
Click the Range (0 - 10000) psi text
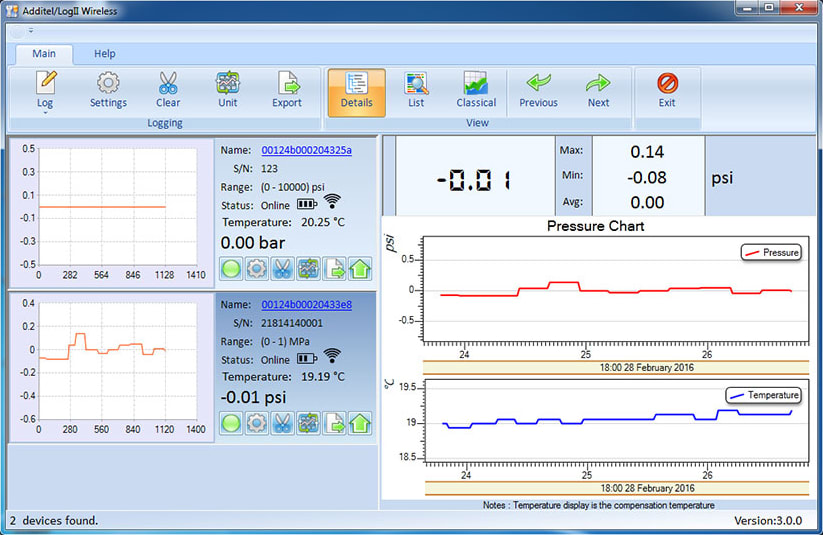[x=293, y=187]
